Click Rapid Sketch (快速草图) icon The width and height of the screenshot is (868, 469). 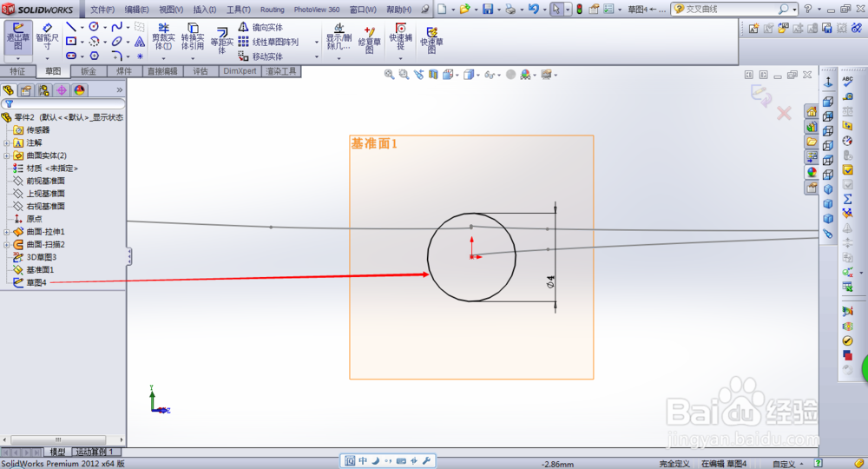point(431,40)
